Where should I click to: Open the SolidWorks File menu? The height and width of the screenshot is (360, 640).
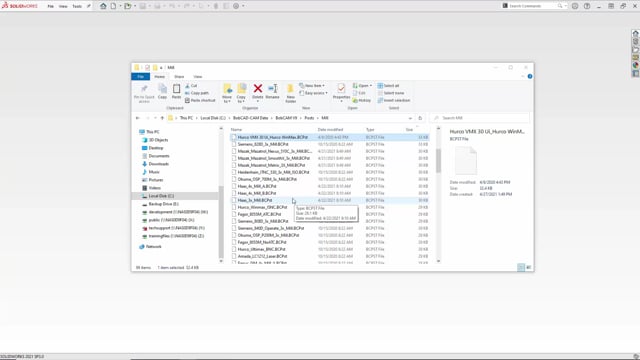coord(51,6)
